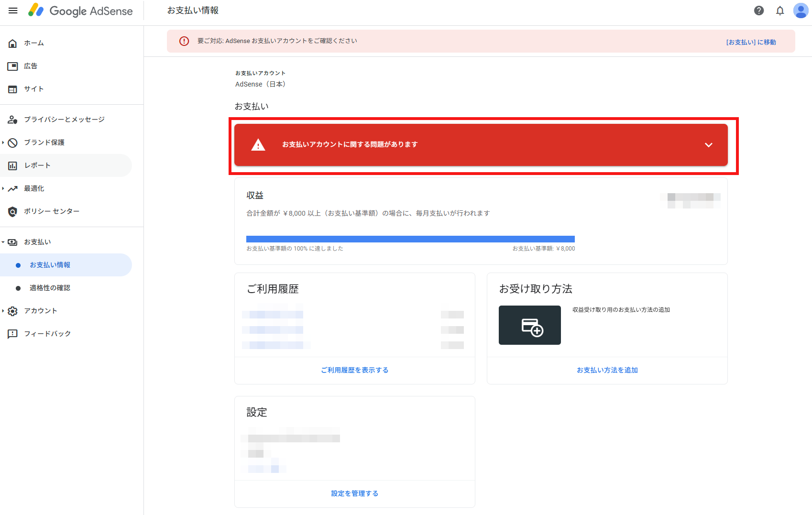
Task: Expand the アカウント sidebar section arrow
Action: pyautogui.click(x=3, y=311)
